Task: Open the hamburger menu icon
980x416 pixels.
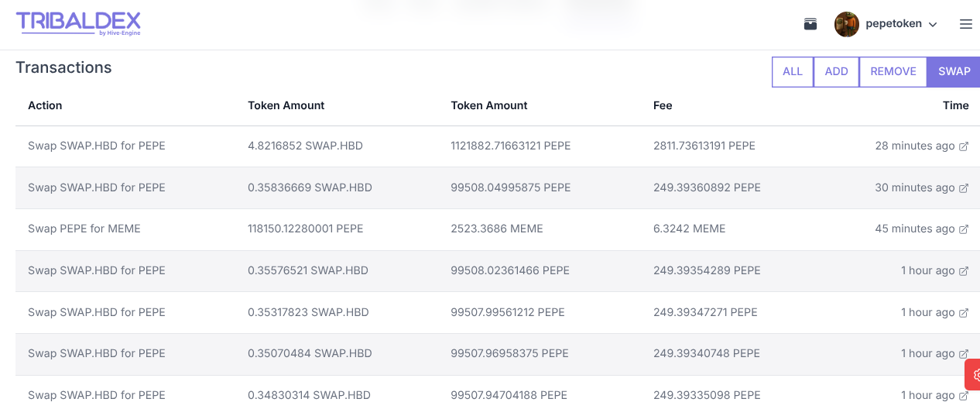Action: [965, 24]
